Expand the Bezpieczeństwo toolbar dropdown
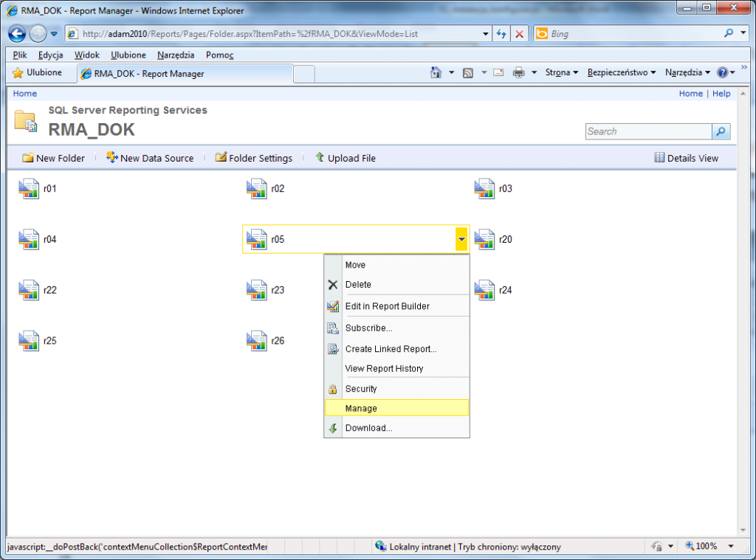 tap(622, 72)
